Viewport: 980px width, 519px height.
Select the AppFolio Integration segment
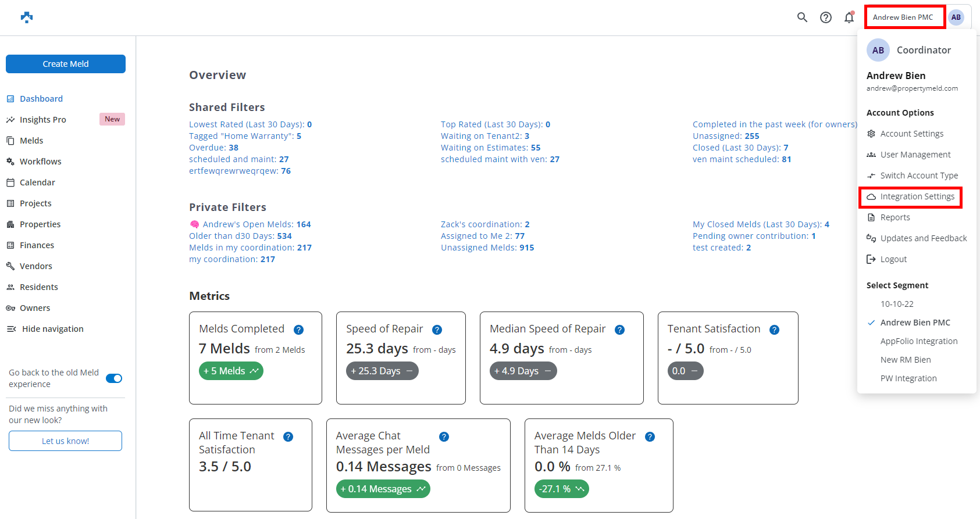[x=918, y=341]
